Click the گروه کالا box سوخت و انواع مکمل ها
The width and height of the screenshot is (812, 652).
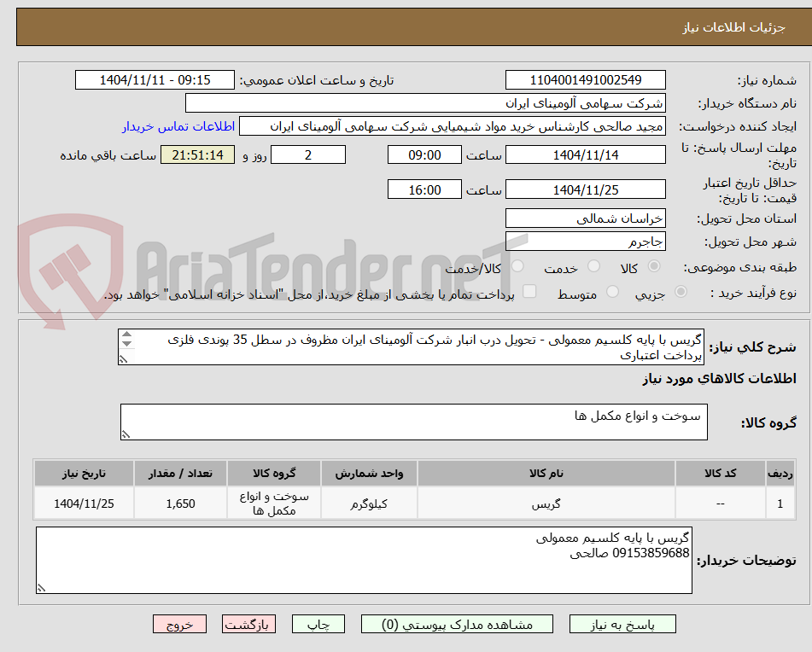pos(414,422)
